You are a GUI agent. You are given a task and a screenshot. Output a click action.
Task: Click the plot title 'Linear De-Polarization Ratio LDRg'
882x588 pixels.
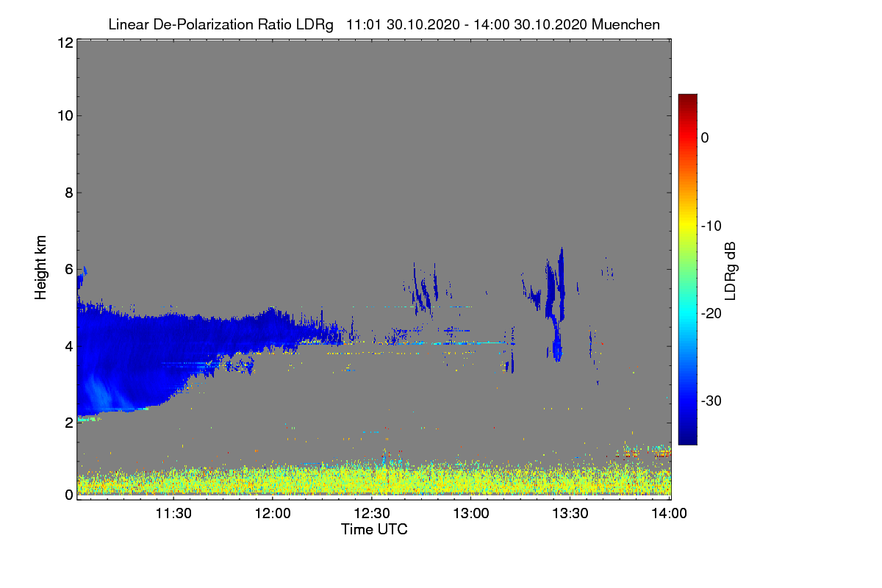coord(220,24)
